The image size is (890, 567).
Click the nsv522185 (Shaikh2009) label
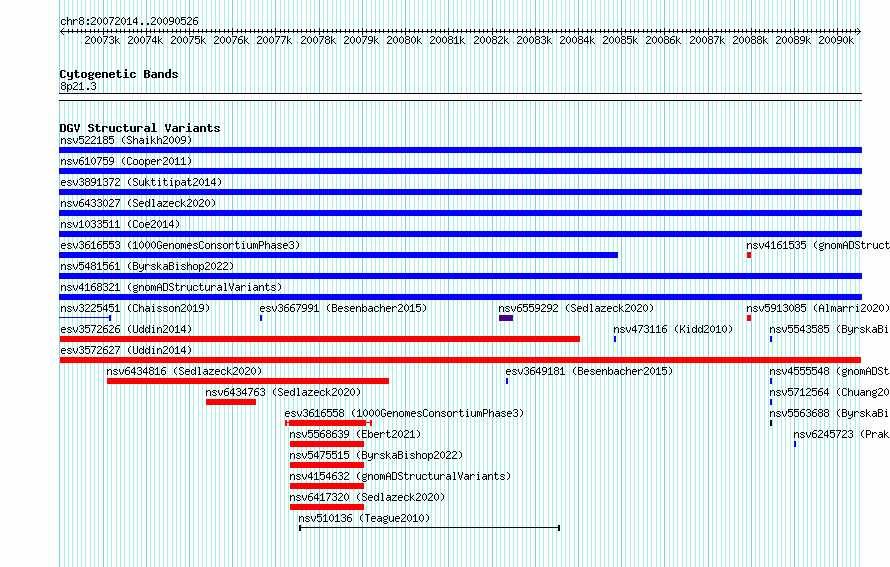click(126, 140)
